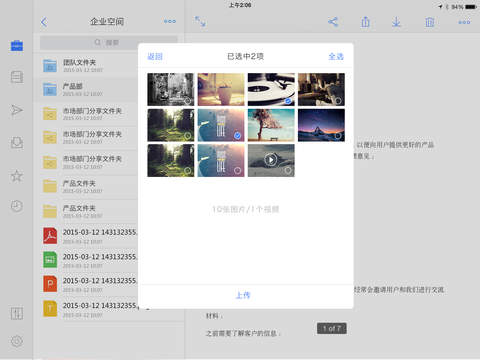Select the tree on beach photo thumbnail
Image resolution: width=480 pixels, height=360 pixels.
271,125
